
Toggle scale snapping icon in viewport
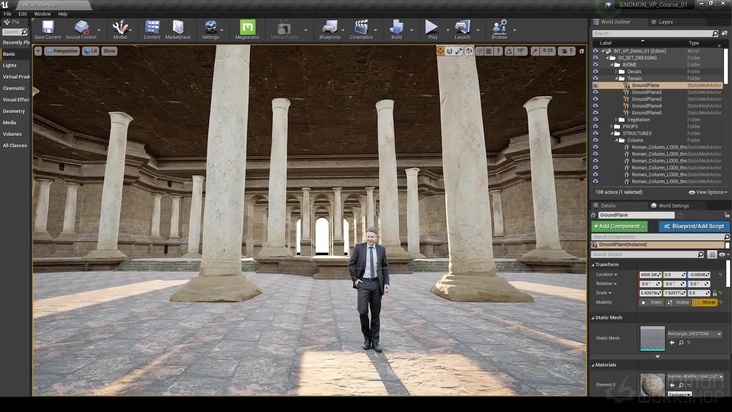[535, 51]
